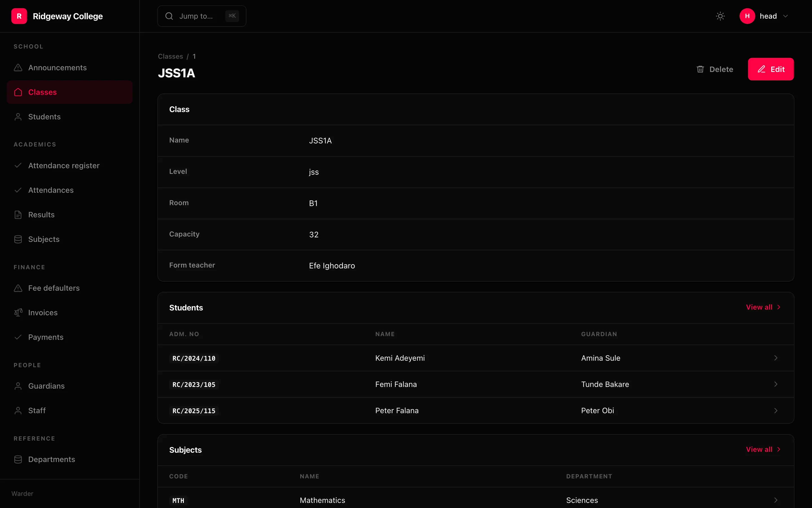Click the Classes home icon in sidebar

tap(18, 92)
